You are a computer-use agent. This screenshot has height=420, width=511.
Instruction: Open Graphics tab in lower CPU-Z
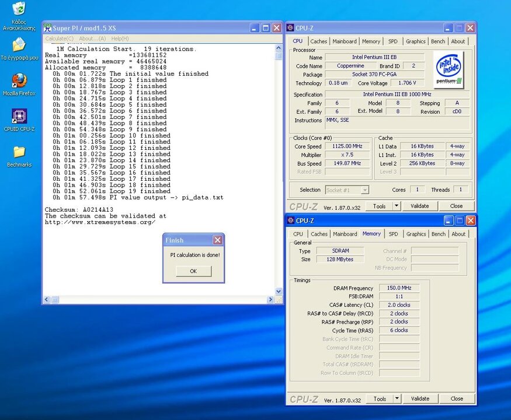(x=416, y=234)
